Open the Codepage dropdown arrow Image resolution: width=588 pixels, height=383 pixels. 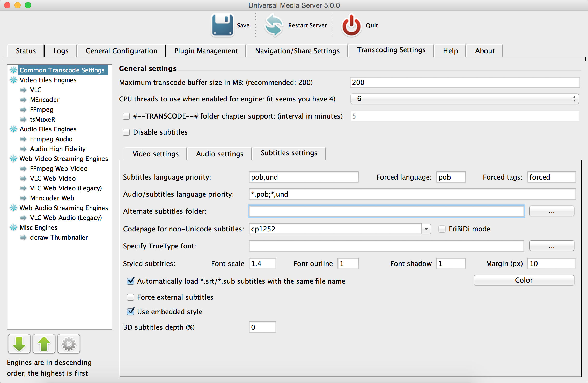click(426, 229)
